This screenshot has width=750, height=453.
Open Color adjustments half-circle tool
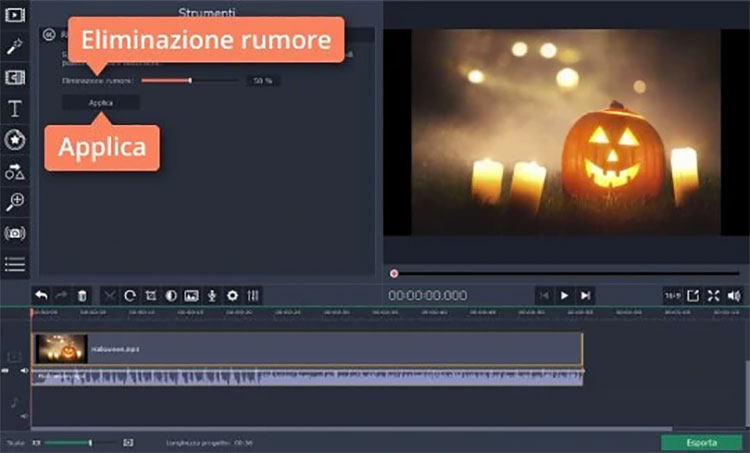coord(171,296)
